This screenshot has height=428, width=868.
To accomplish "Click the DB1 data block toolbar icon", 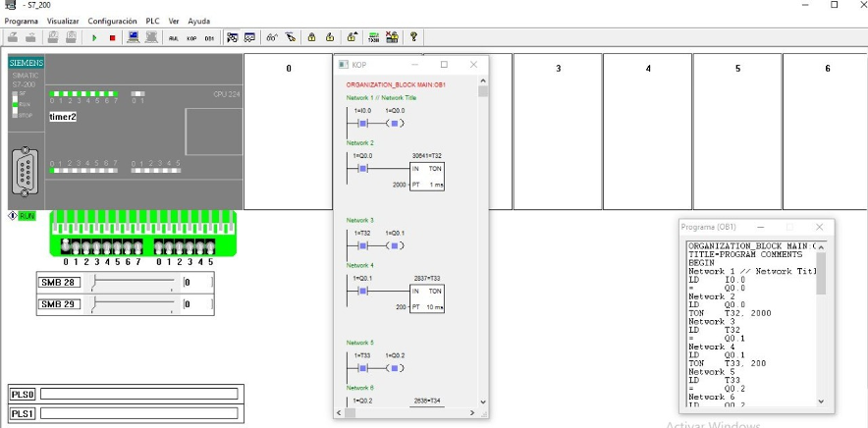I will 209,37.
